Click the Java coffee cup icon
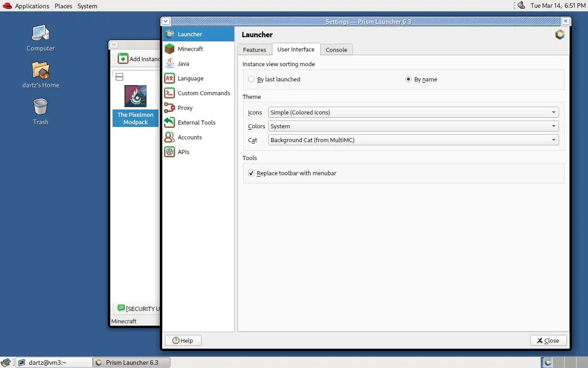 pyautogui.click(x=170, y=63)
